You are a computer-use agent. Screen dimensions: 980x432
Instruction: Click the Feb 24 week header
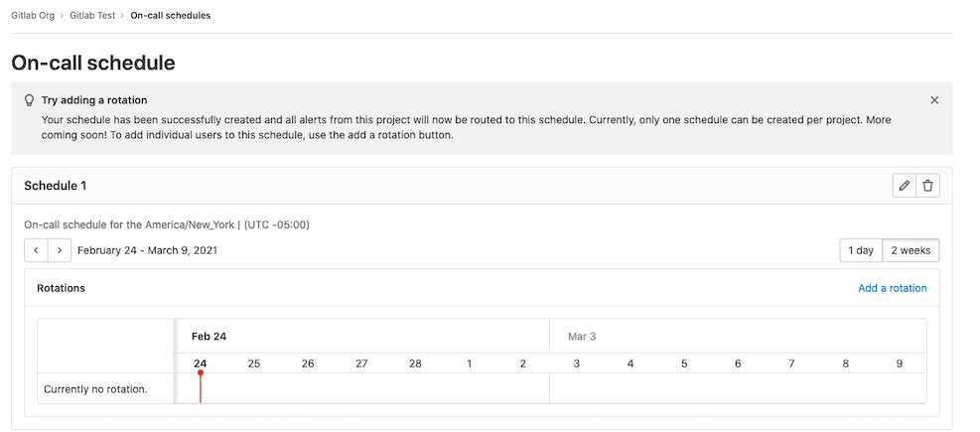pos(209,337)
